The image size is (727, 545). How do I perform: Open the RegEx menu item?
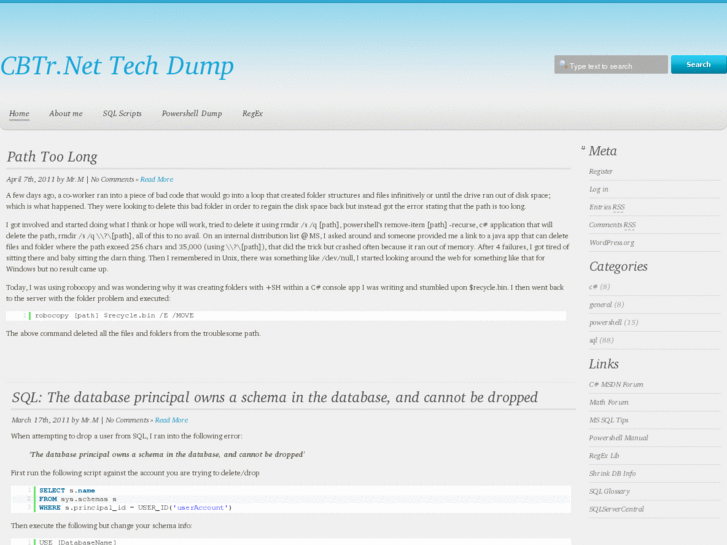point(253,113)
